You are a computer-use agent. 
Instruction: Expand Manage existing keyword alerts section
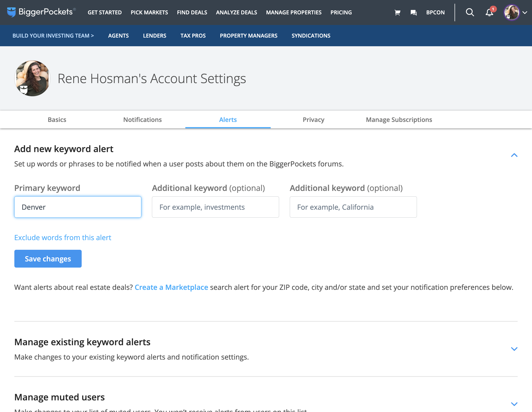click(x=514, y=349)
